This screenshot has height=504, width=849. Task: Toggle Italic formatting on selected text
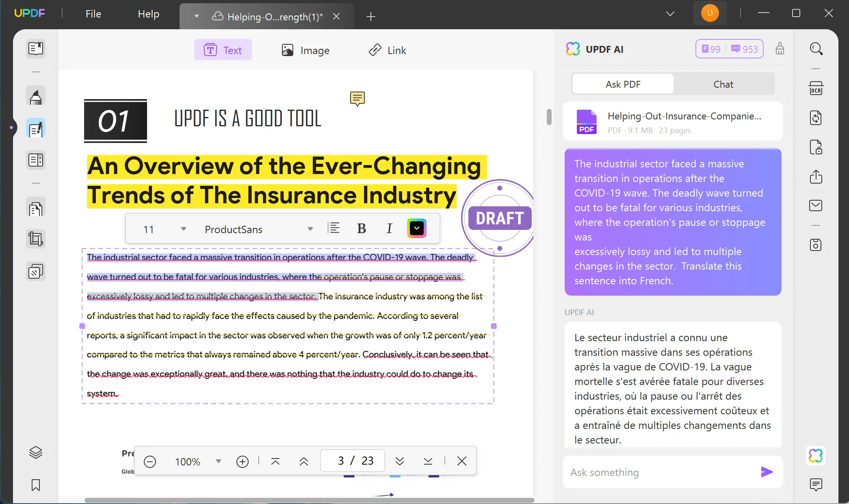(388, 229)
